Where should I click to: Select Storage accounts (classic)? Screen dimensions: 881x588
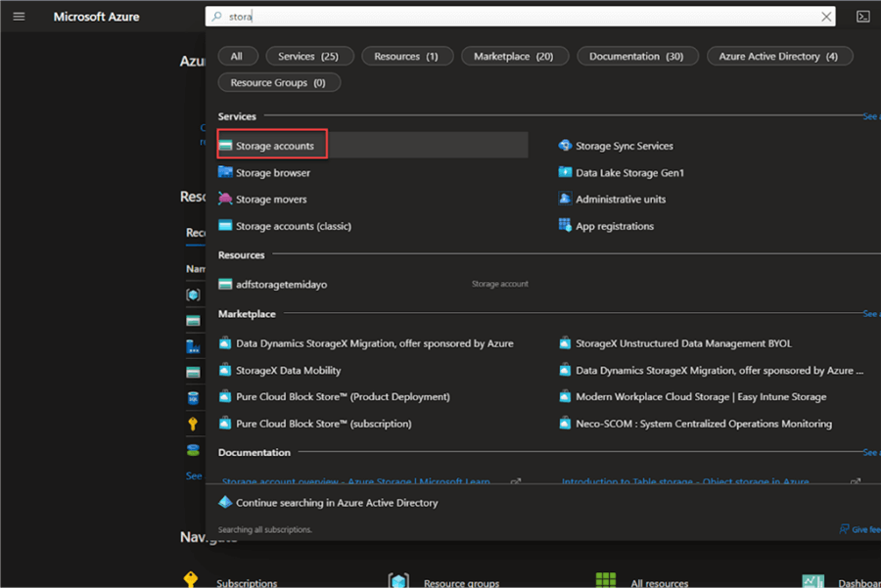point(293,226)
